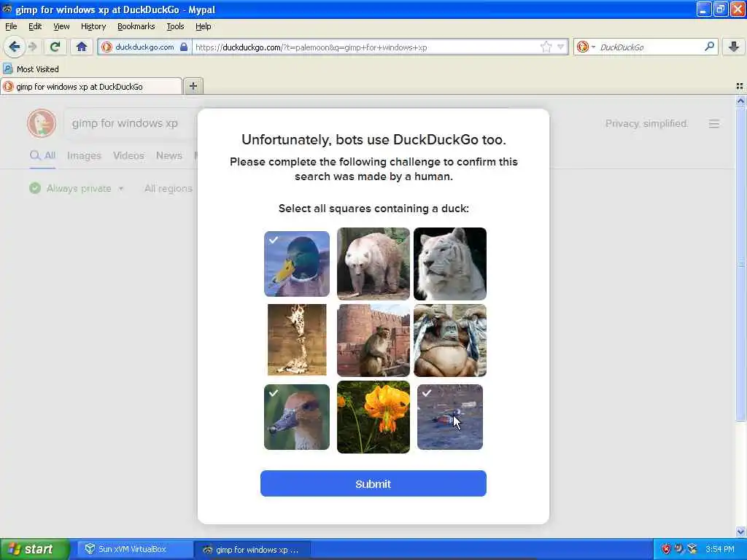Image resolution: width=747 pixels, height=560 pixels.
Task: Switch to Videos results tab
Action: [x=128, y=156]
